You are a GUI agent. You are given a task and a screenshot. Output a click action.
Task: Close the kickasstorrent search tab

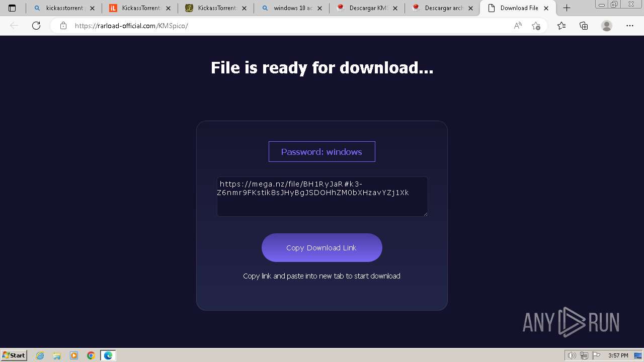click(92, 8)
